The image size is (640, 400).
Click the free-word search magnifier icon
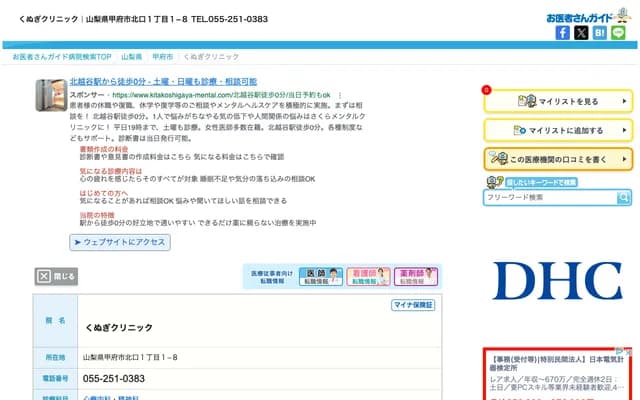(x=623, y=198)
